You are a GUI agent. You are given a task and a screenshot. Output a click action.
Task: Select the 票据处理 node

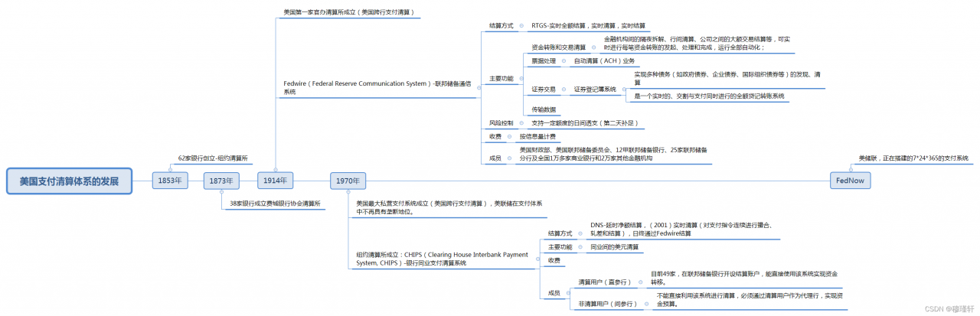544,61
